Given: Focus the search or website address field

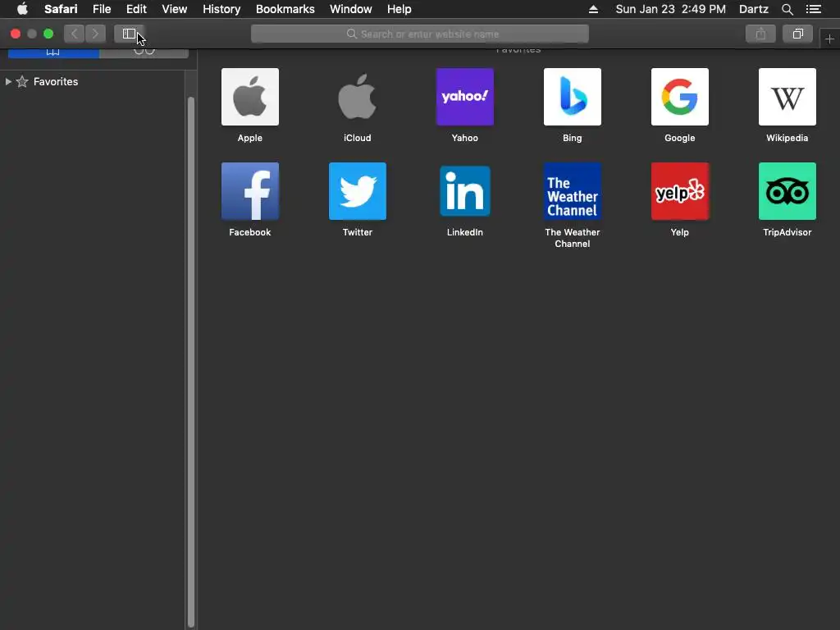Looking at the screenshot, I should pyautogui.click(x=419, y=34).
